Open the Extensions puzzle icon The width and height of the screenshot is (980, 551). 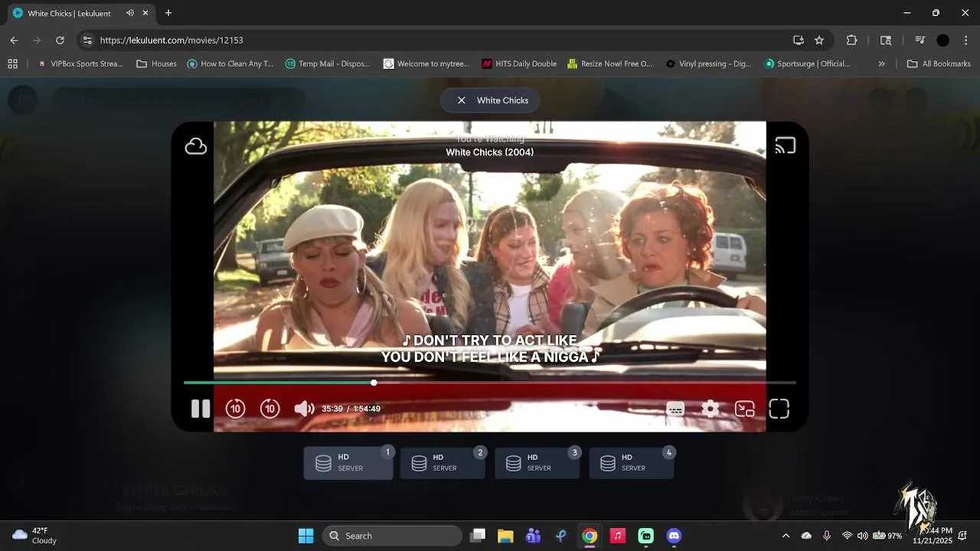[851, 40]
